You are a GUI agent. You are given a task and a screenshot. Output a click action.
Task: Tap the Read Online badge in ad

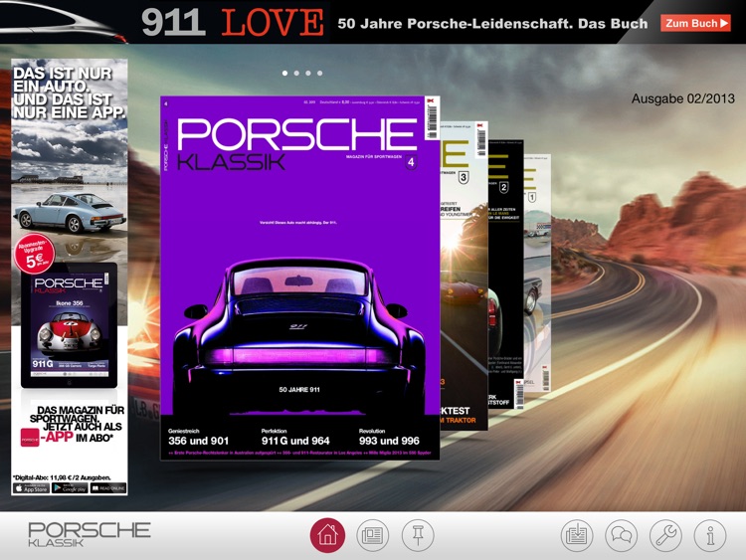point(108,488)
